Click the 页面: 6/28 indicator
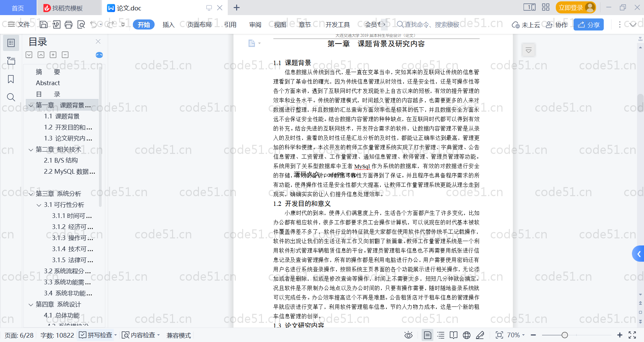 pos(19,335)
